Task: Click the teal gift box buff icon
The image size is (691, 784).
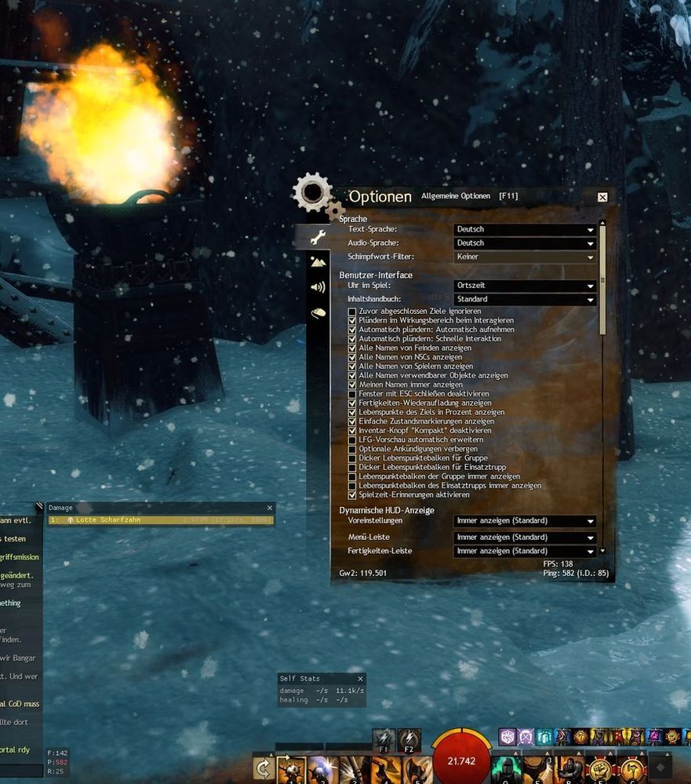Action: (x=544, y=737)
